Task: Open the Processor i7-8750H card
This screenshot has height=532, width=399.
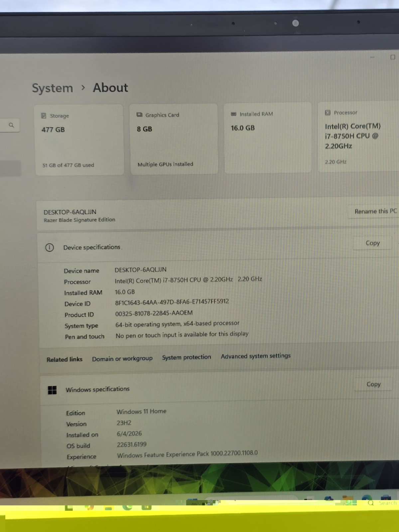Action: click(x=358, y=137)
